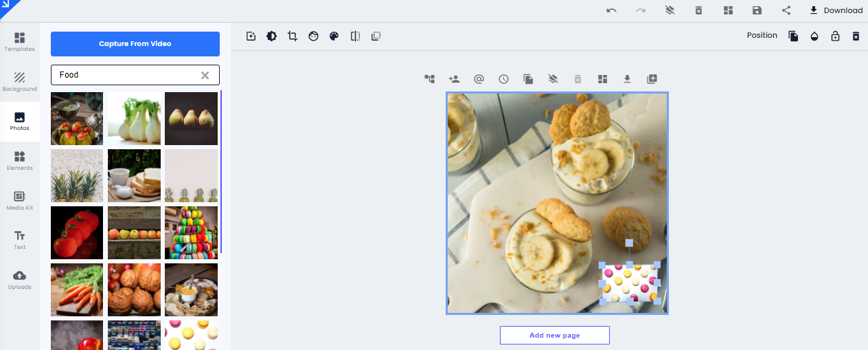The height and width of the screenshot is (350, 868).
Task: Click the add collaborator icon above canvas
Action: coord(454,79)
